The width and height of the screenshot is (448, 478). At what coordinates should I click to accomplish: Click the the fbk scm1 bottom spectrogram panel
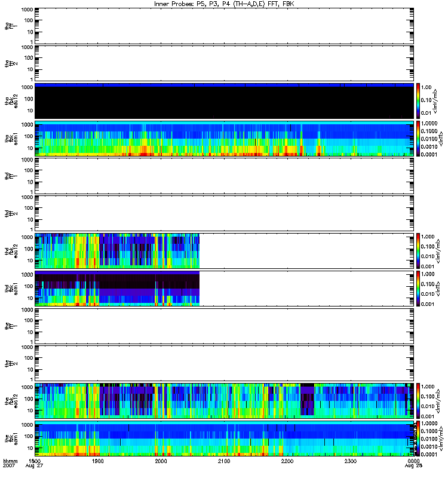224,438
